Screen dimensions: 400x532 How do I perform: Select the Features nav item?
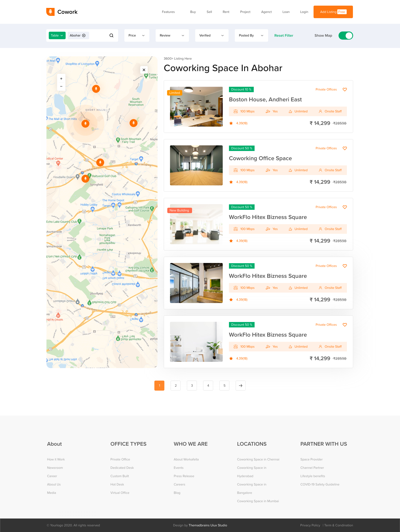pyautogui.click(x=168, y=12)
